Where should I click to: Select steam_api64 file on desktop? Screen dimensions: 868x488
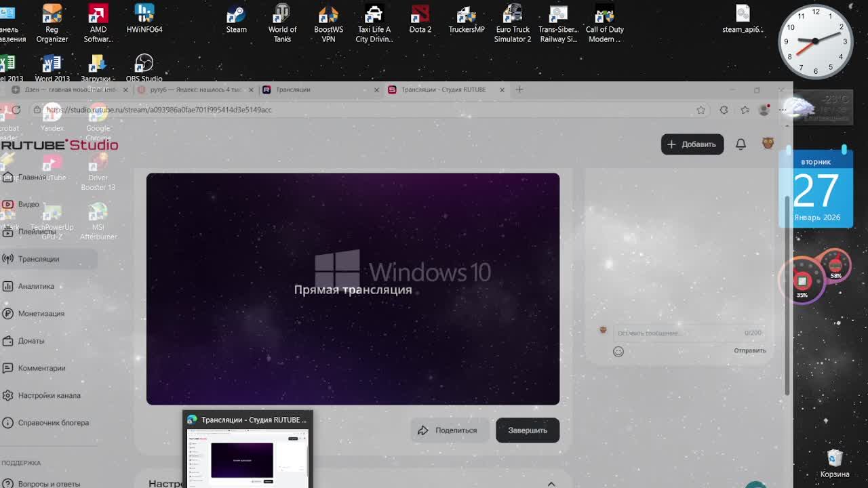tap(743, 18)
